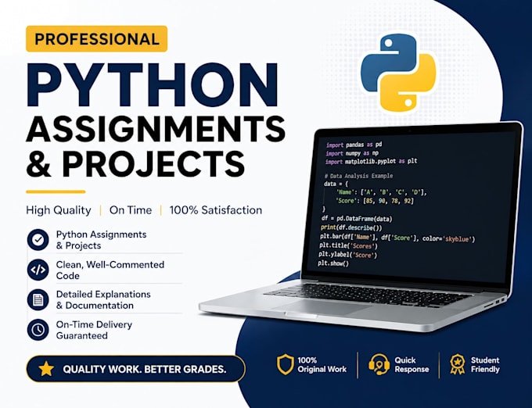This screenshot has height=408, width=532.
Task: Click the yellow PROFESSIONAL badge
Action: click(97, 38)
